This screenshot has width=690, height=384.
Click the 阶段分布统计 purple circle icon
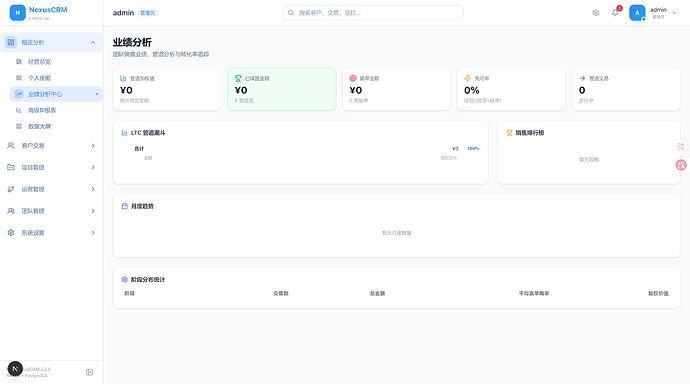coord(125,280)
